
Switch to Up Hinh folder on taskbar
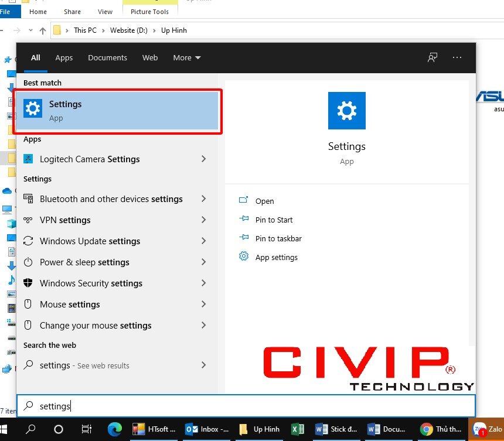pyautogui.click(x=260, y=429)
